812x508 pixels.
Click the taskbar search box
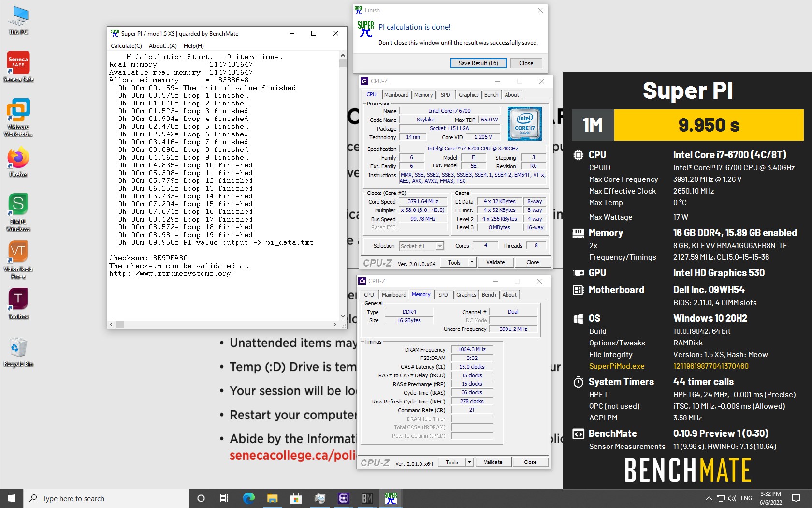tap(106, 498)
